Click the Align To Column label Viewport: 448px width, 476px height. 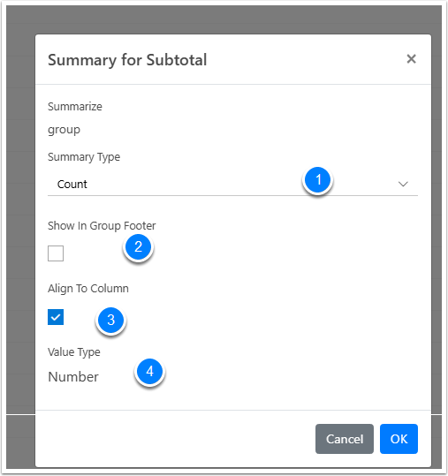(88, 289)
